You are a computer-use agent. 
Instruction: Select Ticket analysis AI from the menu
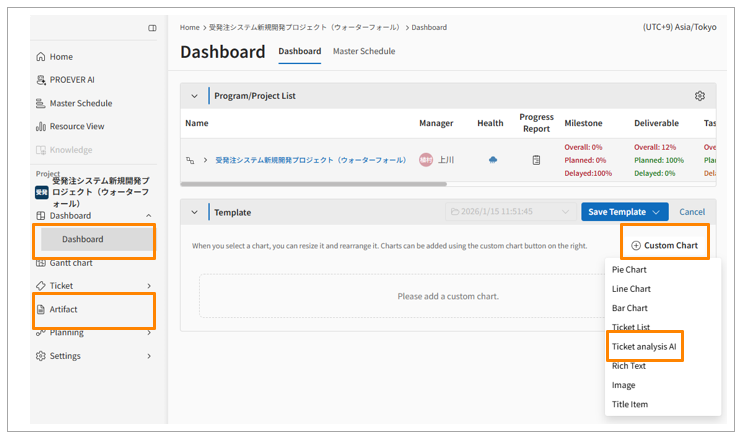click(x=644, y=347)
